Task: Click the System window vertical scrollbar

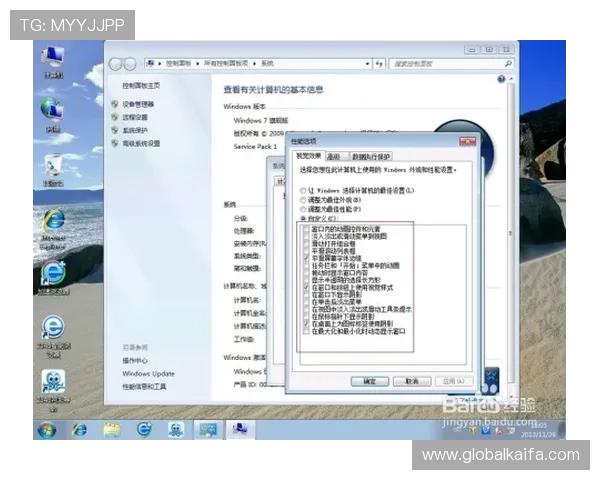Action: click(510, 232)
